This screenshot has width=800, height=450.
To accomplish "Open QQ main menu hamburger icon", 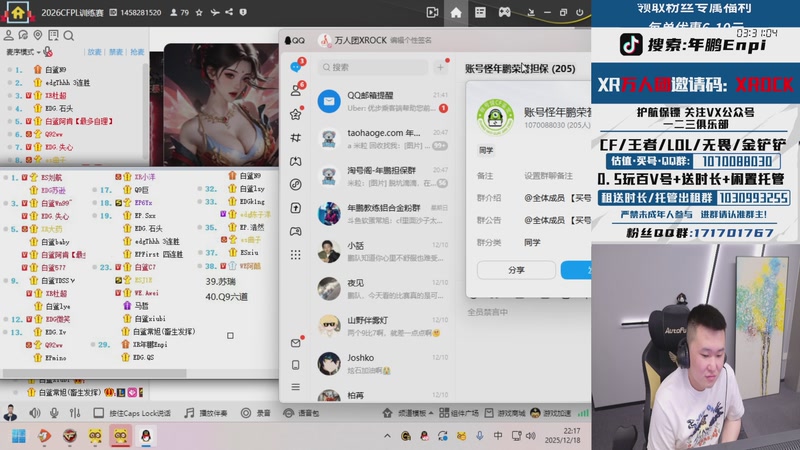I will point(295,387).
